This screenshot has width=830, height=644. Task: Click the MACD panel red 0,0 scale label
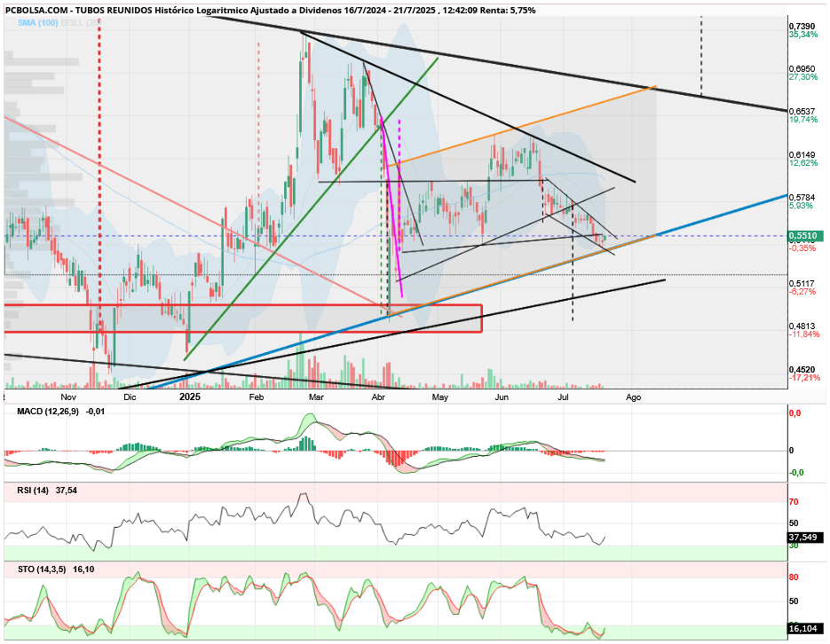[795, 413]
